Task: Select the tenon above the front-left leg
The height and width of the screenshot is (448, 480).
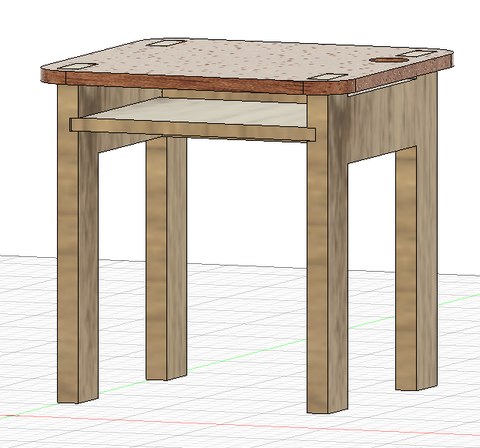Action: coord(78,66)
